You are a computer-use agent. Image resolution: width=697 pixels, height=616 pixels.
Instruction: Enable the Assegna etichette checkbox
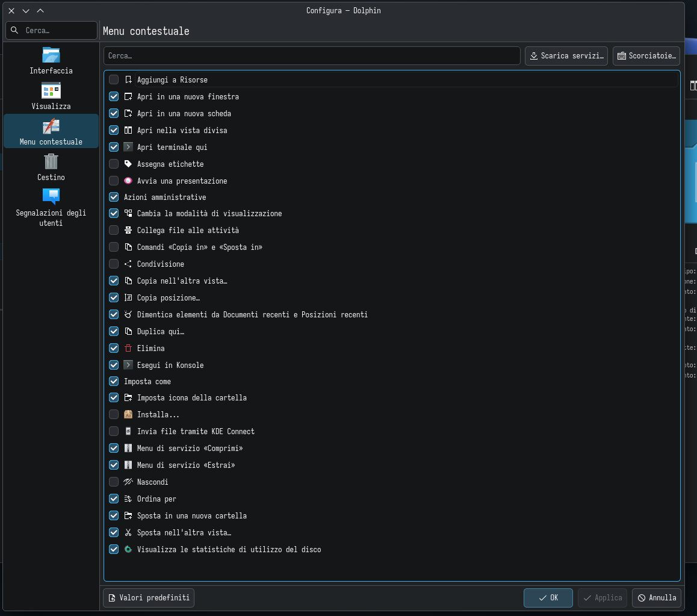[114, 164]
